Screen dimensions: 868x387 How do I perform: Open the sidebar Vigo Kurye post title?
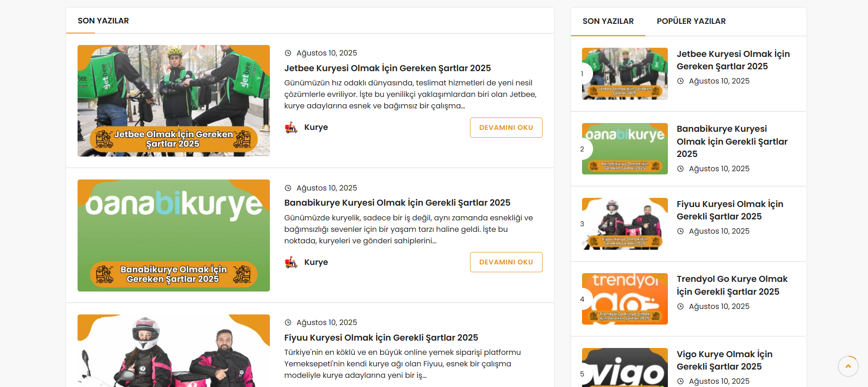(725, 360)
